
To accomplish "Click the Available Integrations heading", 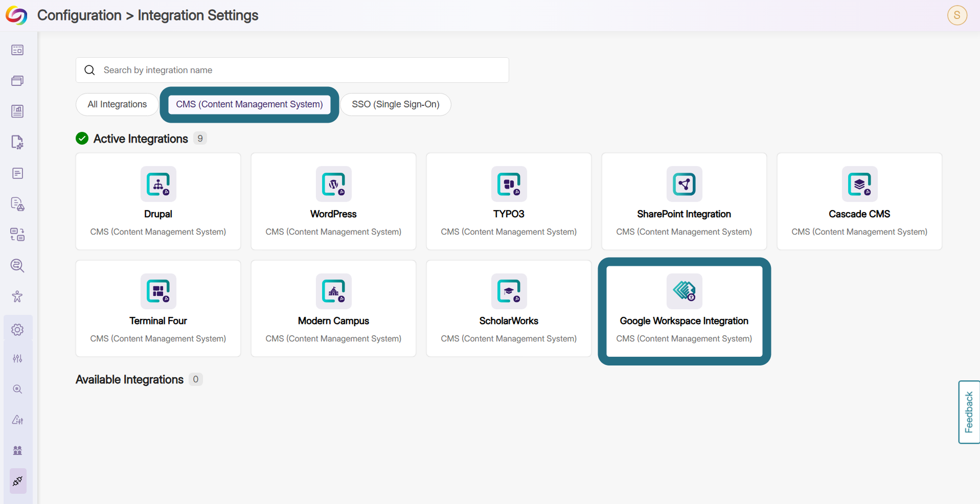I will pos(129,379).
